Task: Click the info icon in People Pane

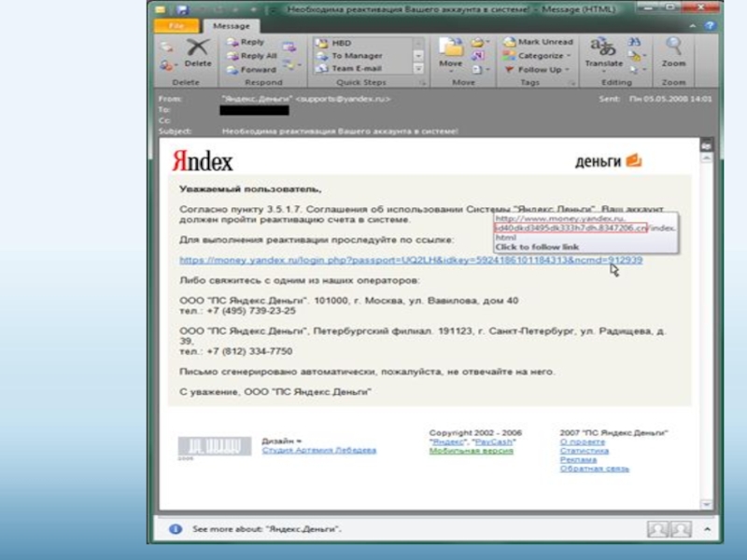Action: [x=176, y=529]
